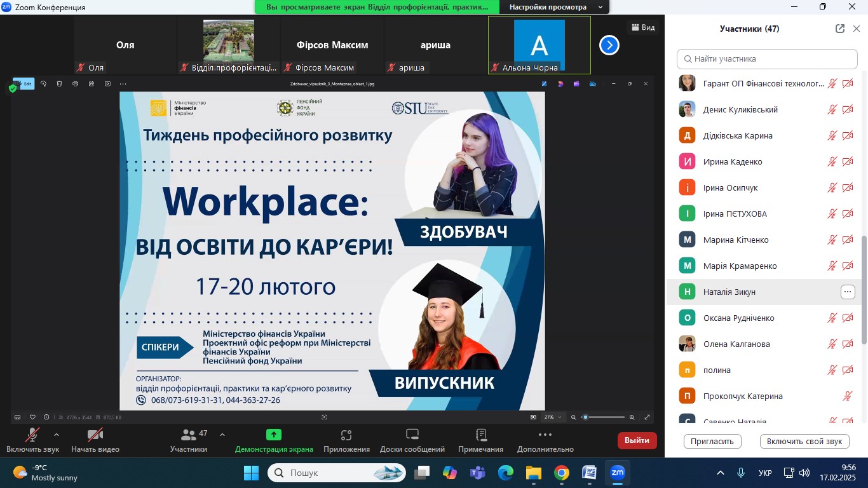Click Включить свой звук button
This screenshot has height=488, width=868.
click(x=804, y=441)
